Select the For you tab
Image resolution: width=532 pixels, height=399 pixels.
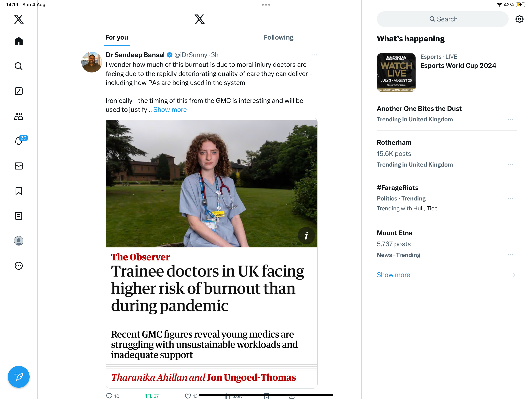click(x=117, y=38)
